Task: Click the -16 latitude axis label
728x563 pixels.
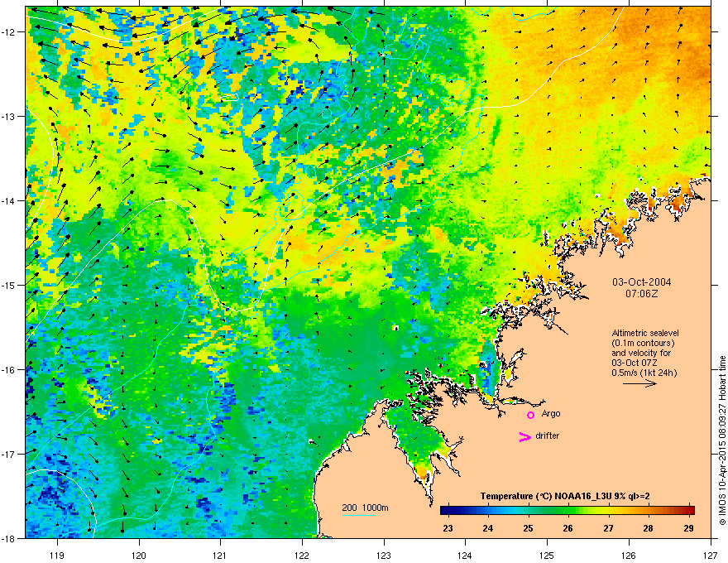Action: [9, 370]
